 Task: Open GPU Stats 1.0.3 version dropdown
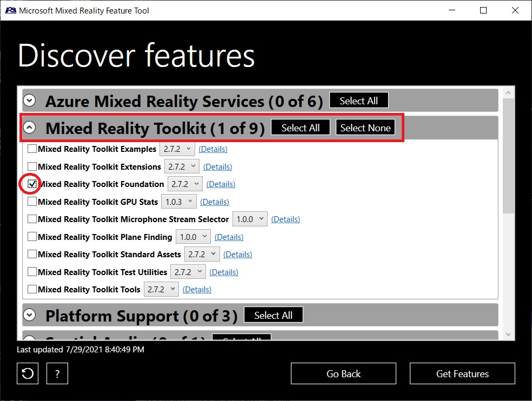(179, 202)
